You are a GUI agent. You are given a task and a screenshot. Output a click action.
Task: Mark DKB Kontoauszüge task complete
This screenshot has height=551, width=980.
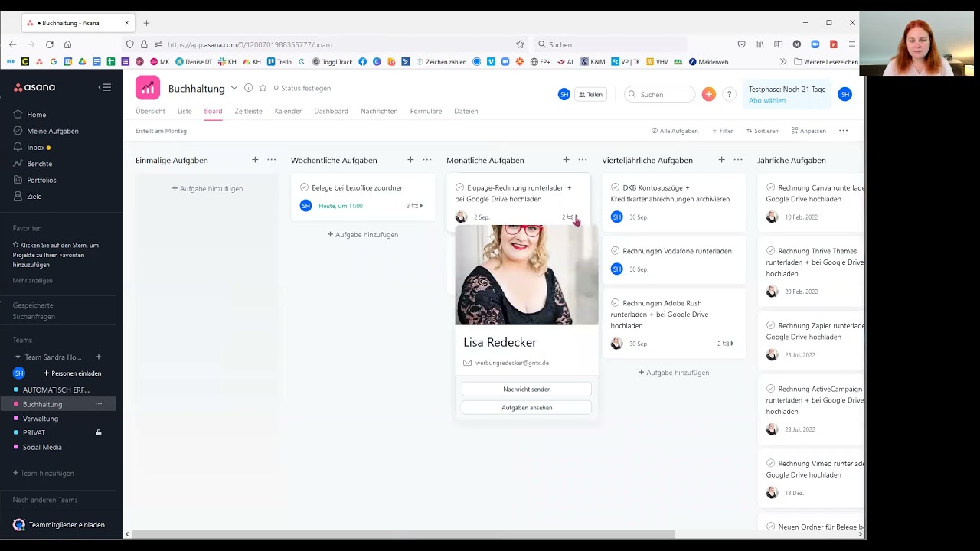click(615, 187)
